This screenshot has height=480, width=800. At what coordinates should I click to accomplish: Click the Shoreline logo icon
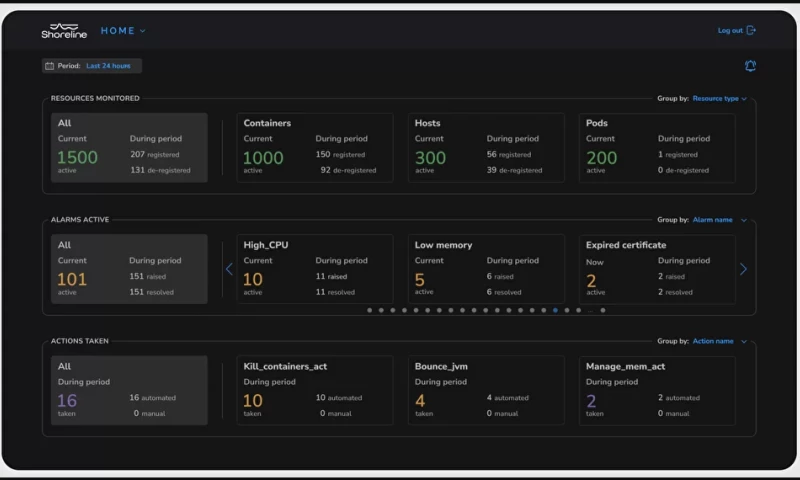pyautogui.click(x=64, y=27)
